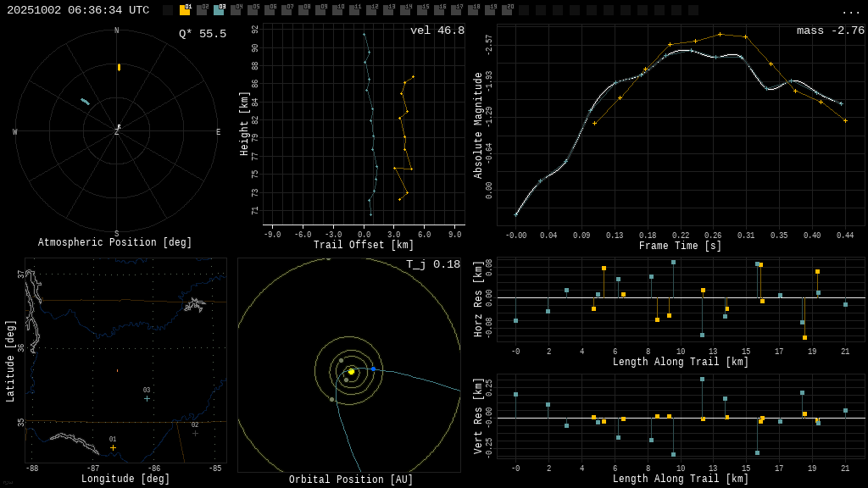Click station 01 orange cross on map
Screen dimensions: 868x488
[113, 447]
